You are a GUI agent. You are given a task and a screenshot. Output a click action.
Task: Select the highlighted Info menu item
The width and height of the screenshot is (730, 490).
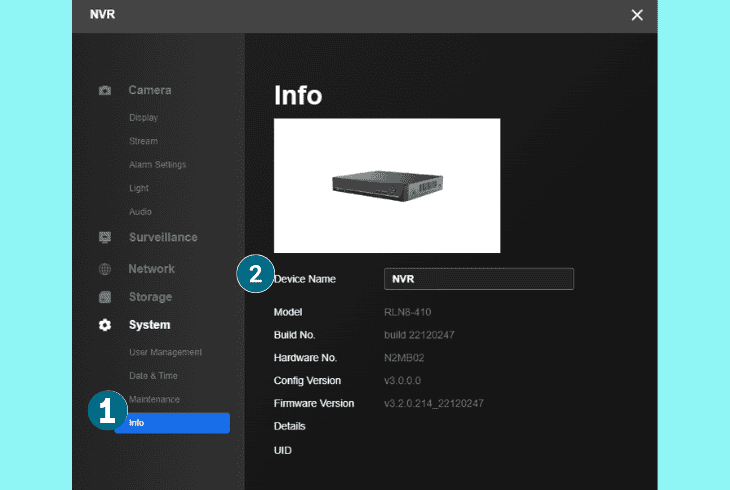(x=172, y=423)
